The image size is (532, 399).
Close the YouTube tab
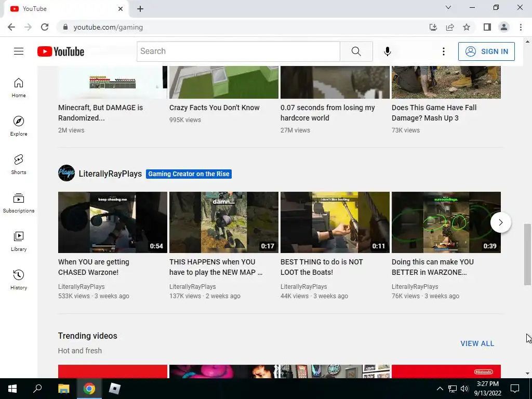click(x=121, y=9)
